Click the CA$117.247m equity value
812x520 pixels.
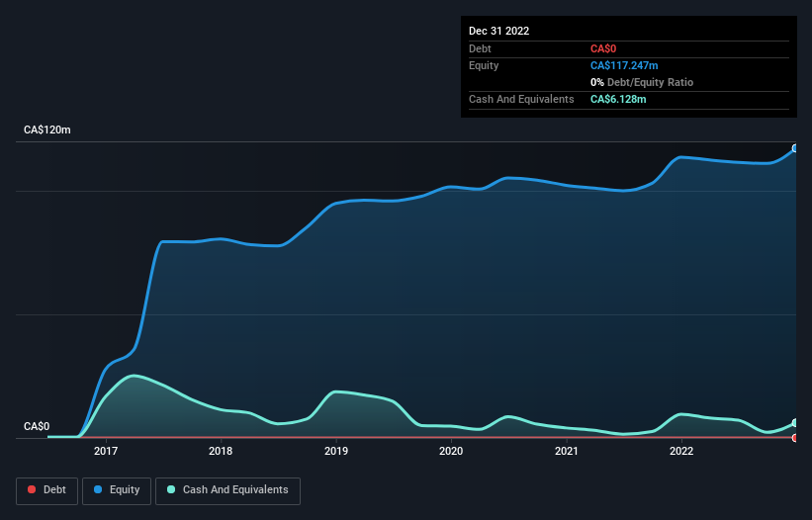pos(624,65)
